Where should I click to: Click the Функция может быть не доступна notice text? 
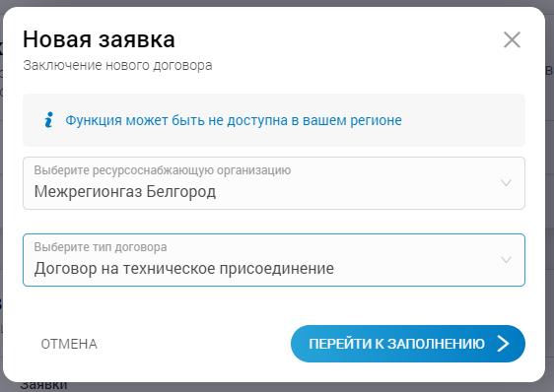pos(234,120)
